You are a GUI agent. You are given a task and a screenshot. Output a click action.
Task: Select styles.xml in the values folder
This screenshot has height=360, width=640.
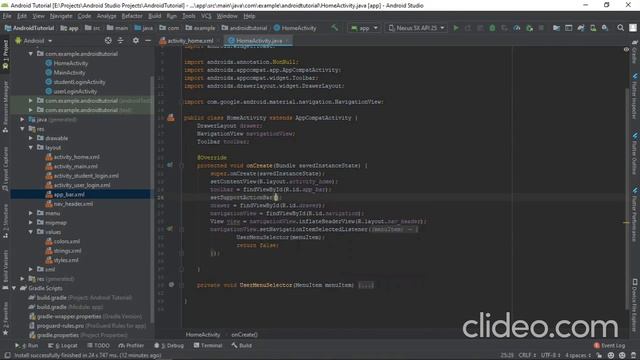pos(66,260)
